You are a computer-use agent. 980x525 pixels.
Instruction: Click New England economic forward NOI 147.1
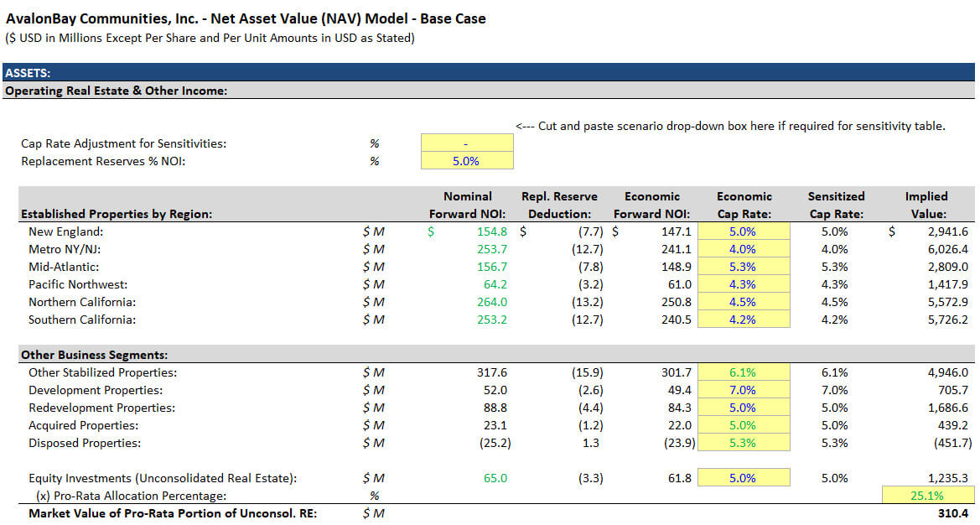tap(677, 231)
